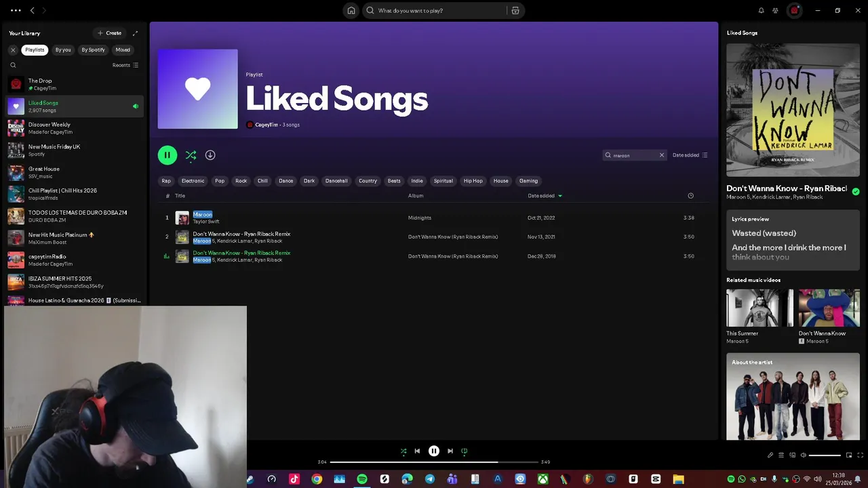Open the user profile avatar

(794, 10)
